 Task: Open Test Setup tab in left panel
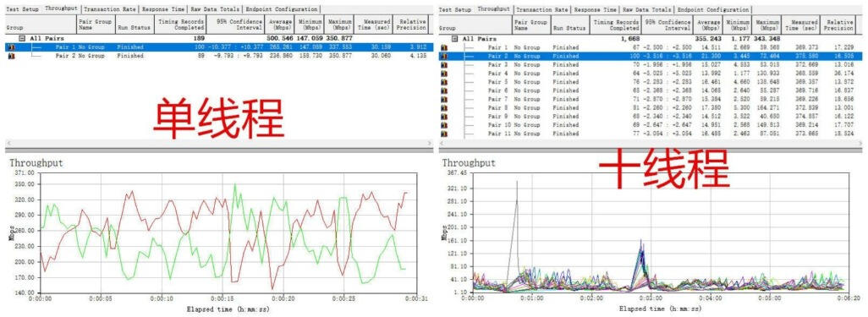pyautogui.click(x=22, y=9)
